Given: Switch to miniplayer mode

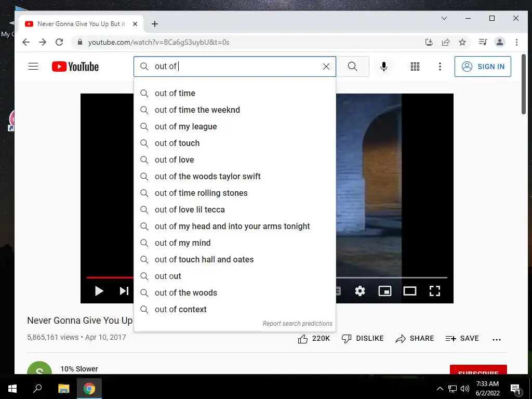Looking at the screenshot, I should pos(385,291).
